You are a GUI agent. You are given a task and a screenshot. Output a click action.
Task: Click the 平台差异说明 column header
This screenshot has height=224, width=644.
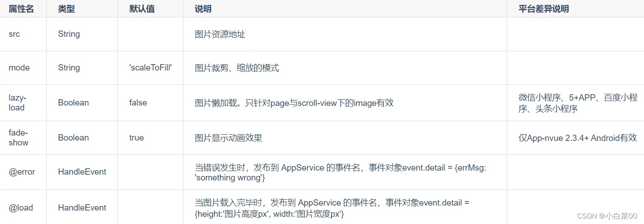coord(544,9)
